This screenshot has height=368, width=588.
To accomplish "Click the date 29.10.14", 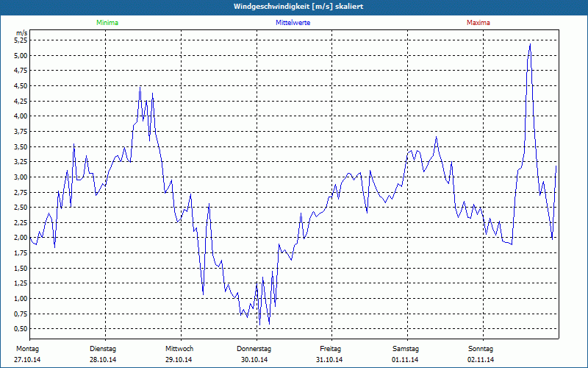I will pyautogui.click(x=179, y=360).
